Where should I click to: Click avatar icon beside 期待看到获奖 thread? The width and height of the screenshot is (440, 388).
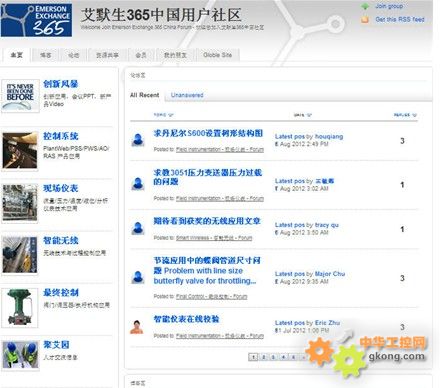138,228
